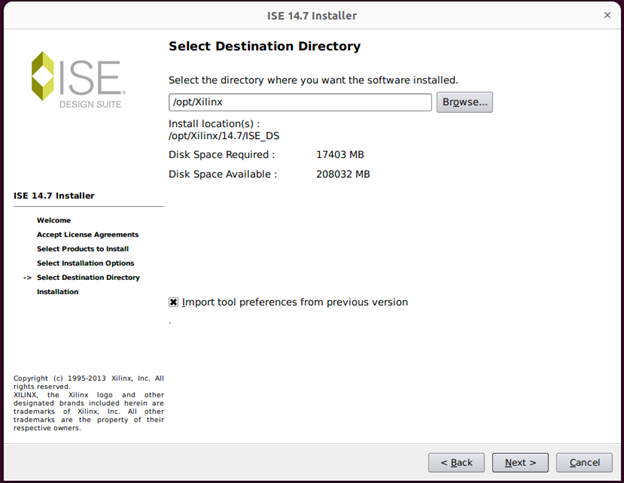Click the ISE Design Suite logo

pyautogui.click(x=78, y=80)
